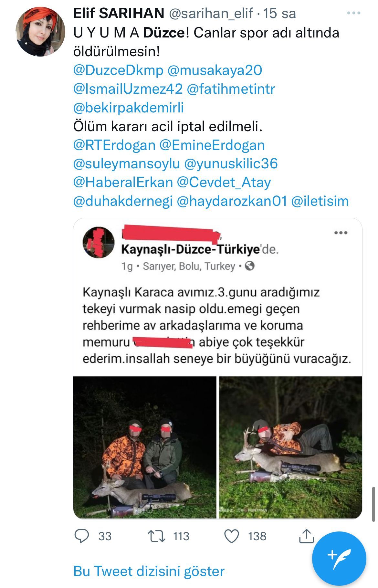Screen dimensions: 378x588
Task: View right photo of hunter lying on deer
Action: click(291, 447)
